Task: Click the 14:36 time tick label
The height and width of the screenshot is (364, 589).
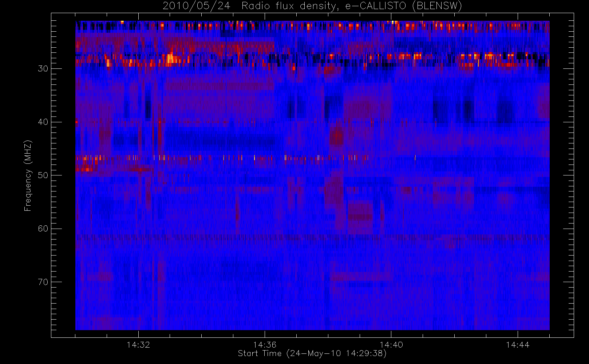Action: pyautogui.click(x=265, y=345)
